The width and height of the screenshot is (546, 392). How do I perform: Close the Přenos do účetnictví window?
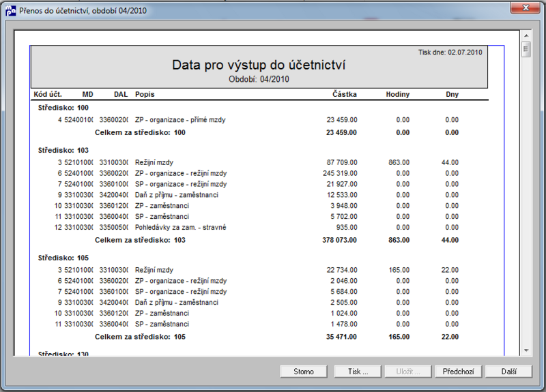coord(526,7)
